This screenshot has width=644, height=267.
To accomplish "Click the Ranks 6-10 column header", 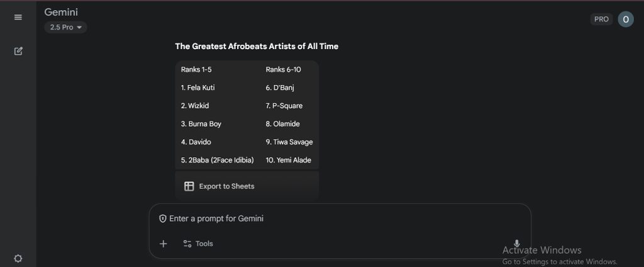I will point(284,69).
